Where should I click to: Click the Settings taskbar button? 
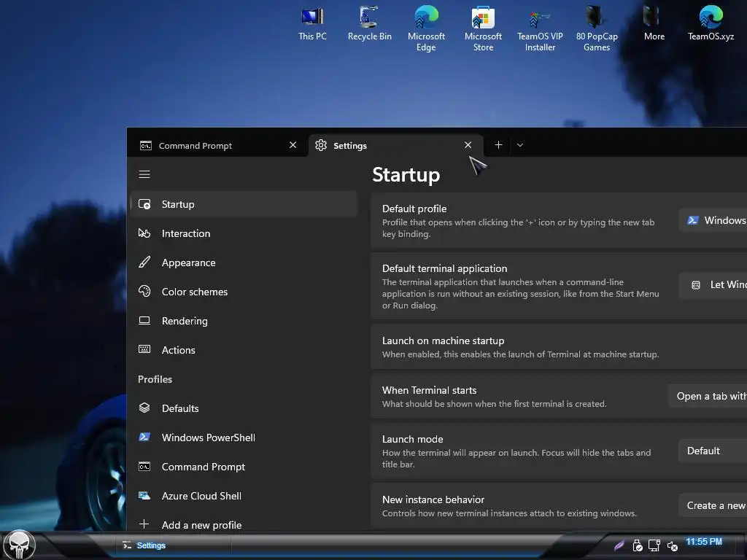pyautogui.click(x=174, y=545)
